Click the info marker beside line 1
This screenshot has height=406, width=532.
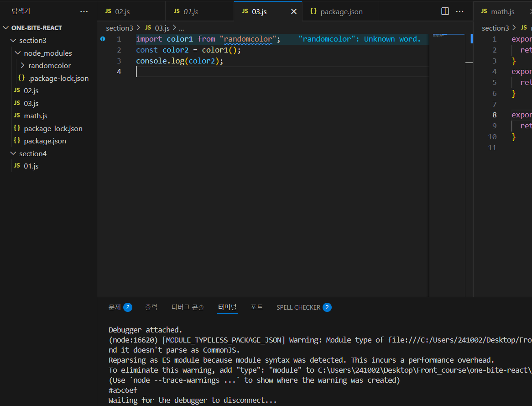pyautogui.click(x=103, y=39)
